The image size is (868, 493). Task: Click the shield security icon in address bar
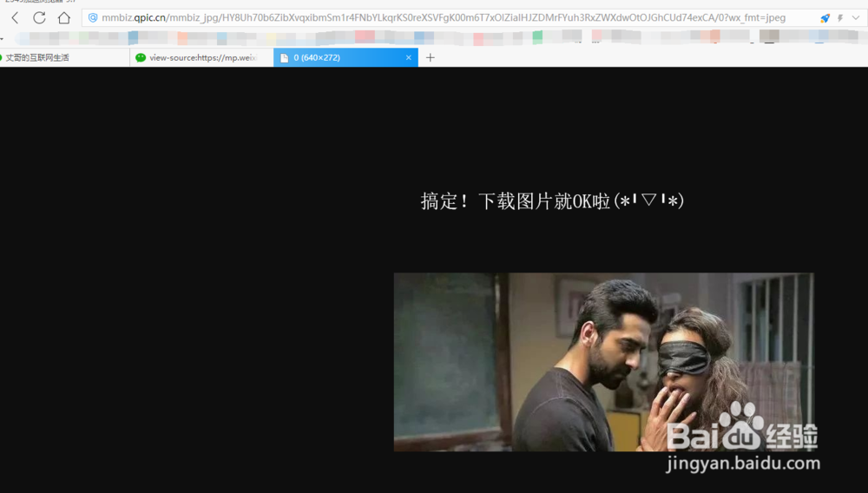[x=93, y=17]
